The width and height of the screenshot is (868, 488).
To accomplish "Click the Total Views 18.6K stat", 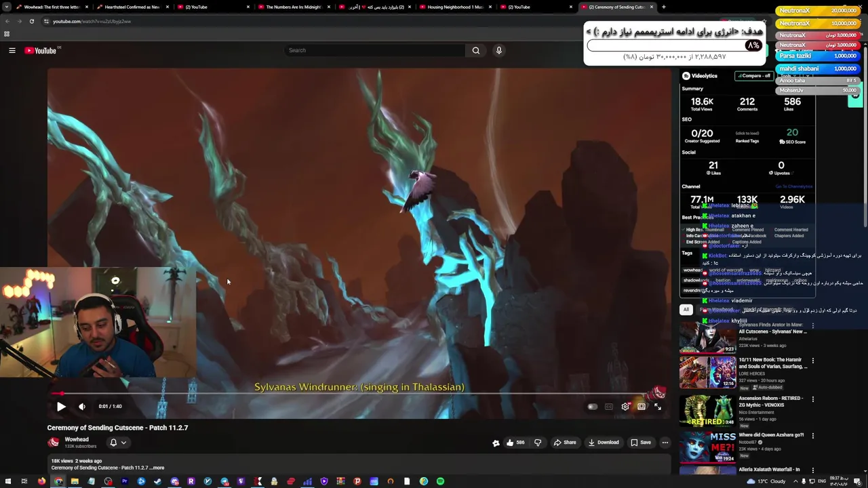I will (x=702, y=104).
